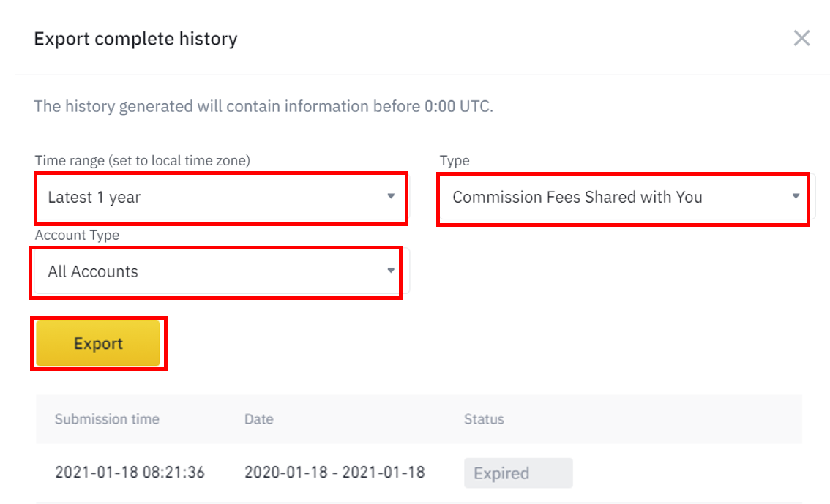Click the 0:00 UTC information notice
This screenshot has width=830, height=504.
263,106
